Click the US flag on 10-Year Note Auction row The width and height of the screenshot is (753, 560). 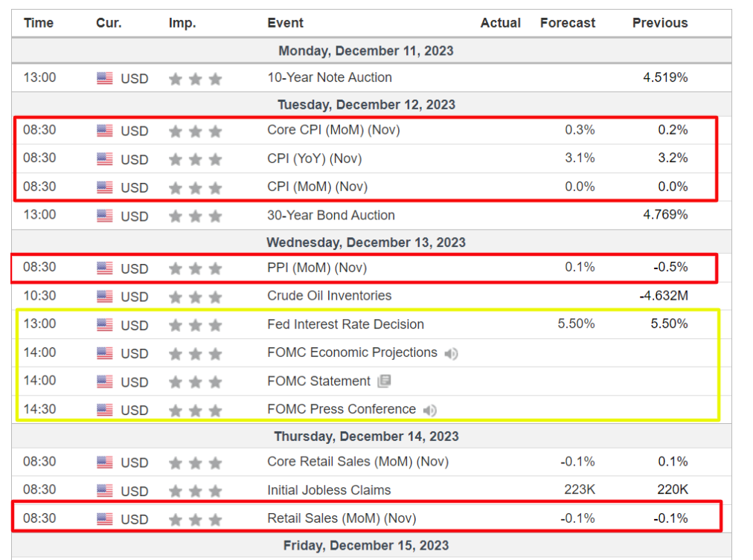tap(105, 78)
